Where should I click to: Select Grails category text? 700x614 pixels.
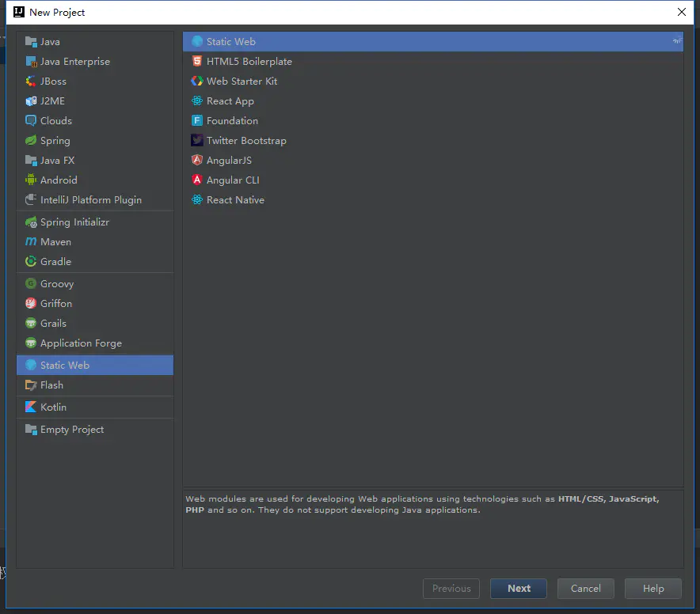[x=53, y=324]
